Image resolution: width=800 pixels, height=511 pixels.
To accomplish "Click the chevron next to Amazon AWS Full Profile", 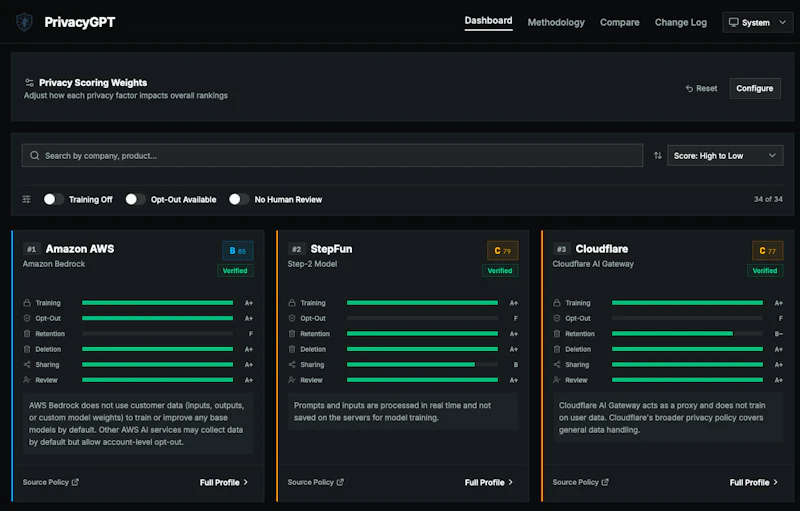I will [x=246, y=482].
